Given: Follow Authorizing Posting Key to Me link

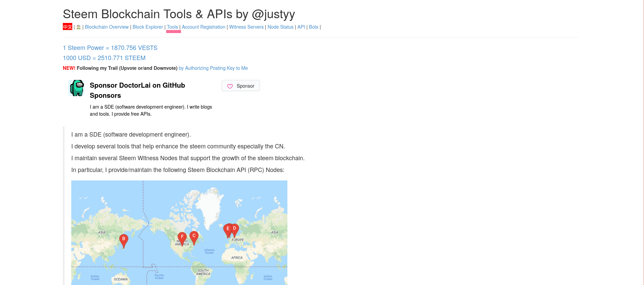Looking at the screenshot, I should (x=213, y=68).
